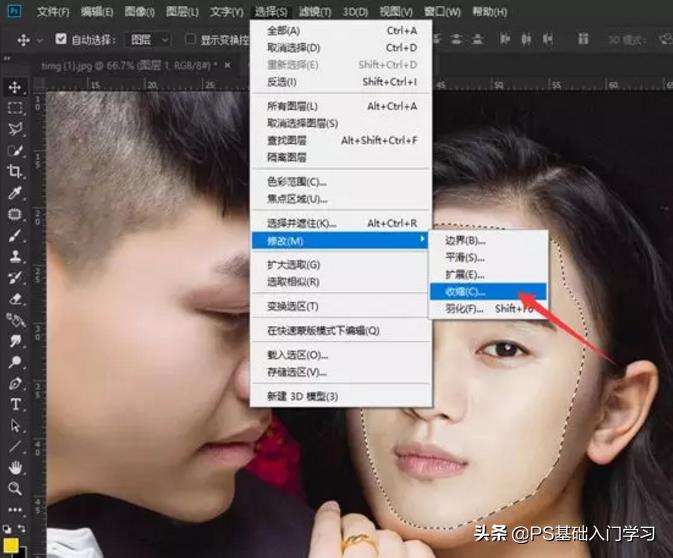Pick the Polygonal Lasso tool
The width and height of the screenshot is (673, 558).
[x=16, y=129]
